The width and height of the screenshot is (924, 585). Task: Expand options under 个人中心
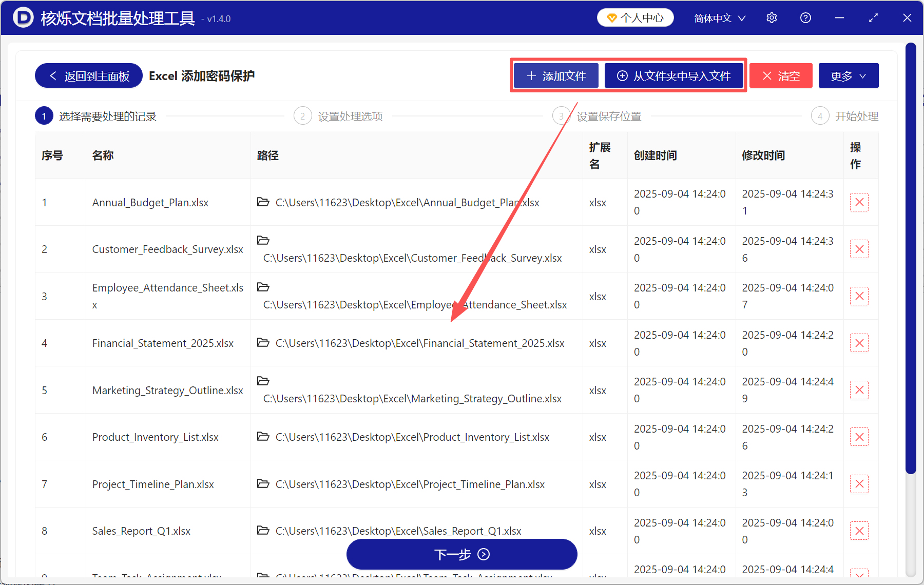(x=635, y=17)
